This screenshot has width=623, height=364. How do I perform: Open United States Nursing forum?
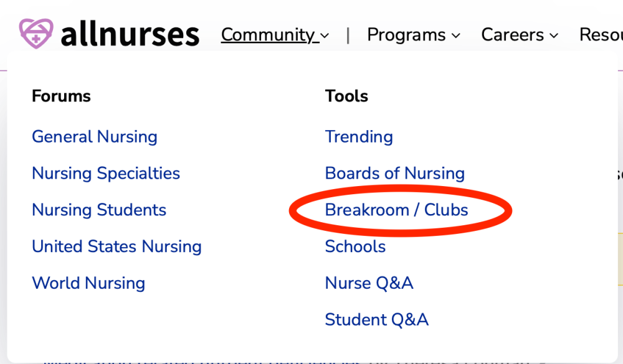117,246
